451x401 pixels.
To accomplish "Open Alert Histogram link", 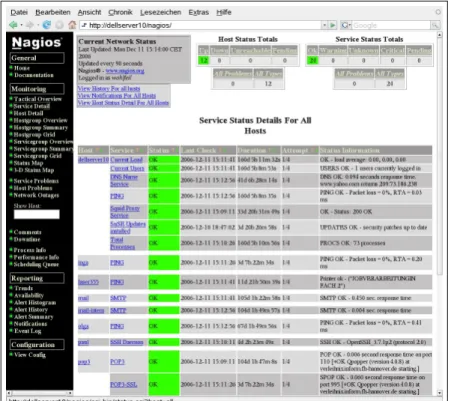I will pos(35,303).
